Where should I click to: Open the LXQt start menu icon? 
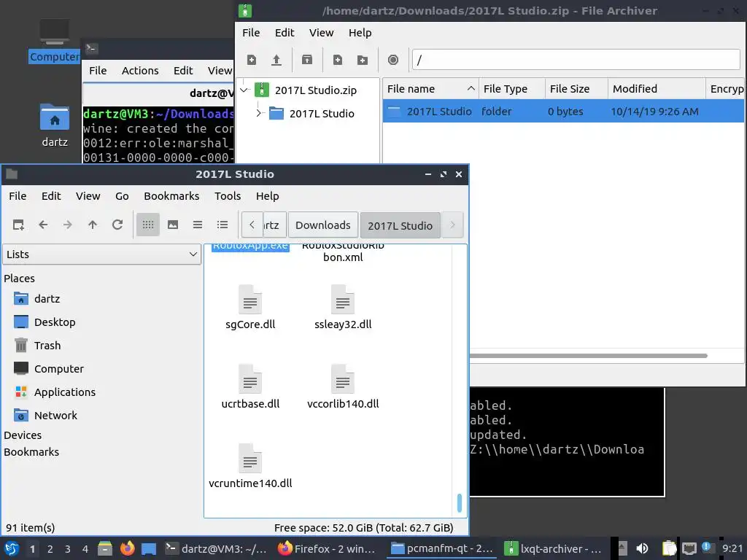(12, 548)
